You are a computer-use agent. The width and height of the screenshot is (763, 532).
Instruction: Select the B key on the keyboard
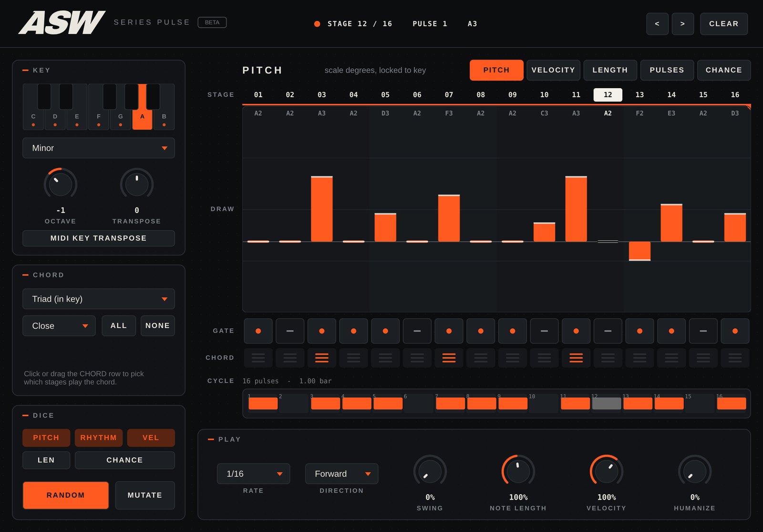(164, 118)
